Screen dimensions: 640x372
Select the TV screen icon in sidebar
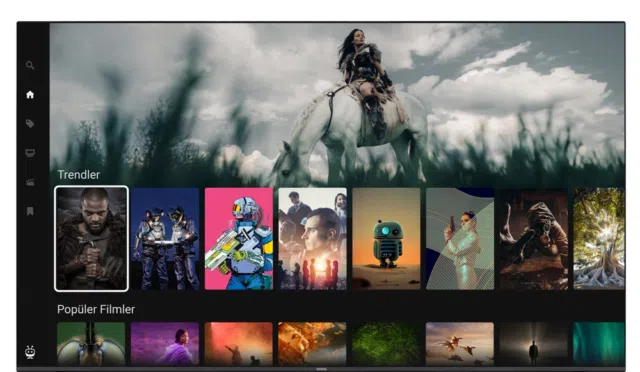tap(30, 153)
